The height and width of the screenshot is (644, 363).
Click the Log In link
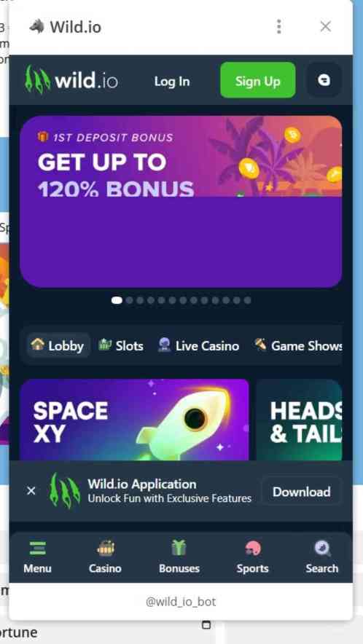[172, 82]
